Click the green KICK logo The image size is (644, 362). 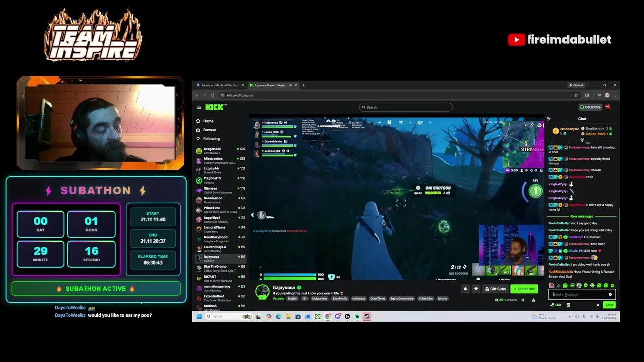click(x=215, y=107)
